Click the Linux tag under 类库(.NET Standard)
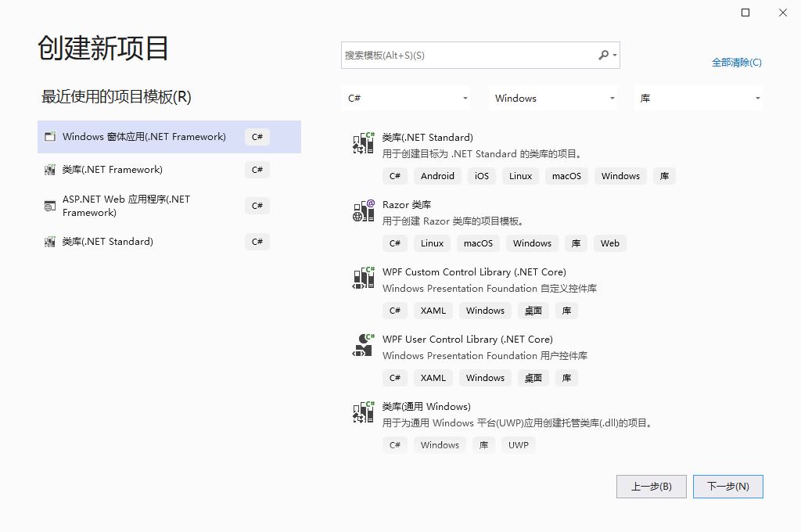 [520, 176]
